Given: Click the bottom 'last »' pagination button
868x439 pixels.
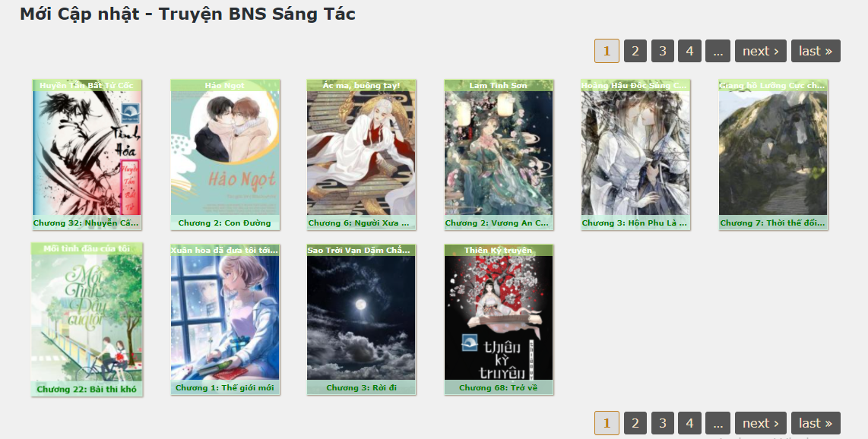Looking at the screenshot, I should point(816,423).
